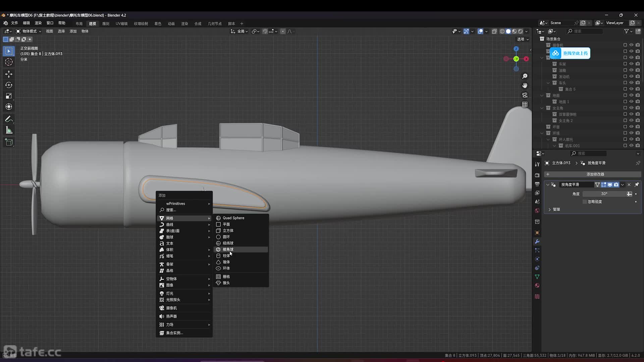Open the 文件 menu
This screenshot has width=644, height=362.
click(14, 23)
